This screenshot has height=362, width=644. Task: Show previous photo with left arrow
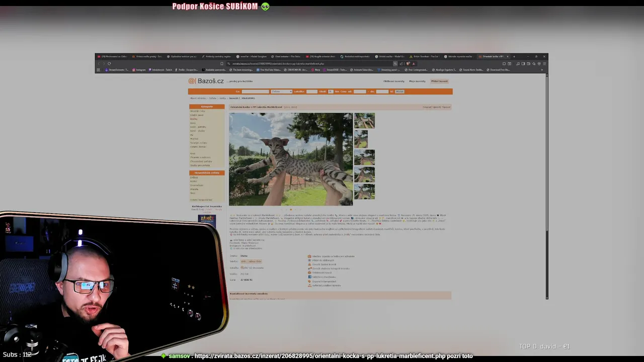(234, 158)
